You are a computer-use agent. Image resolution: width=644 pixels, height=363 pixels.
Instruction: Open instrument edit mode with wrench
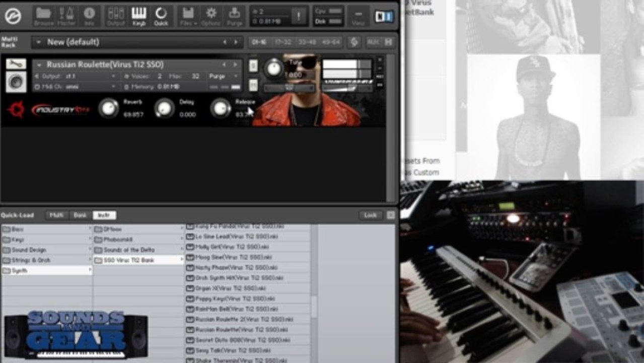16,64
